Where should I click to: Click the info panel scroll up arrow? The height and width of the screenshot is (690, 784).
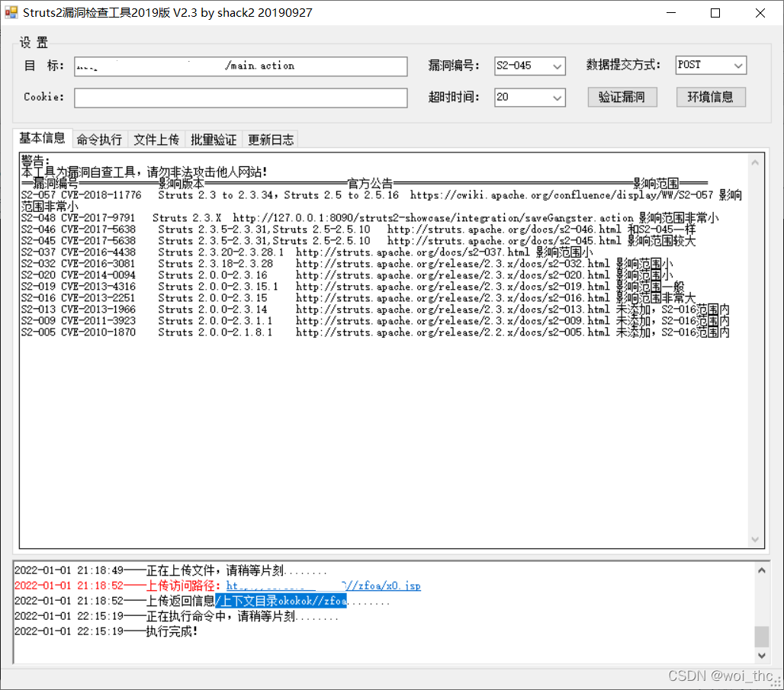755,162
